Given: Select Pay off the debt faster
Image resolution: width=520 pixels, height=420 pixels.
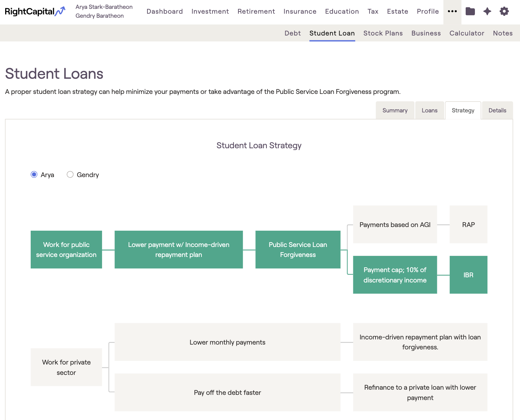Looking at the screenshot, I should point(228,392).
